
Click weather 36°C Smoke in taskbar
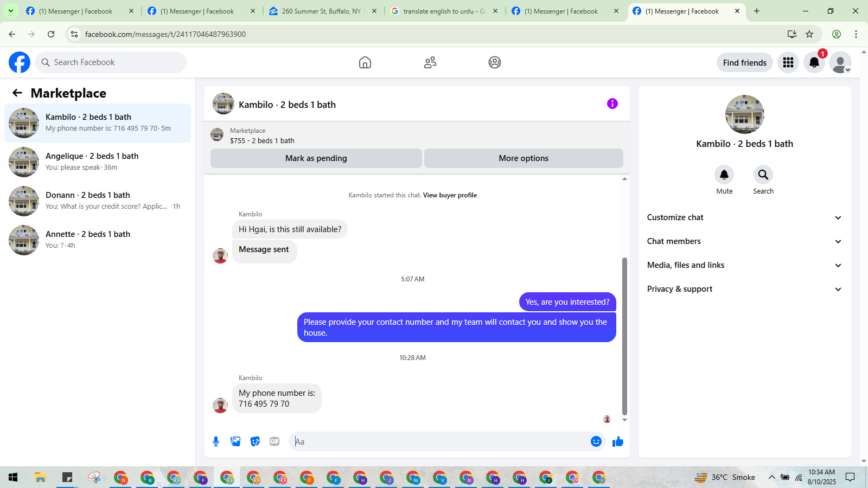[725, 477]
